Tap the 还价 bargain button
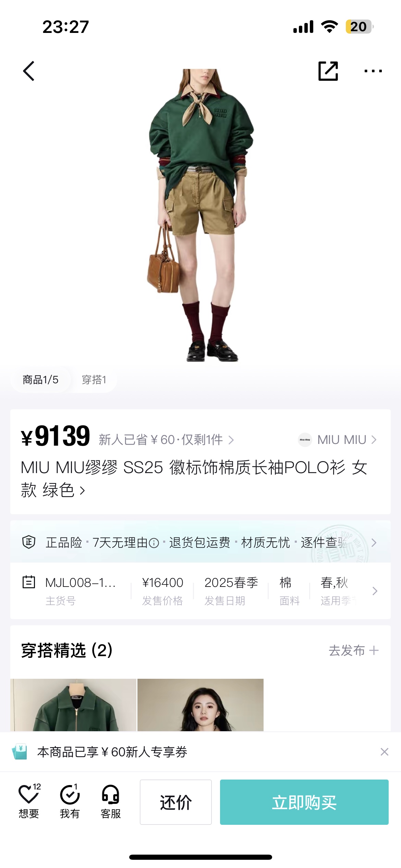The width and height of the screenshot is (401, 868). (175, 802)
